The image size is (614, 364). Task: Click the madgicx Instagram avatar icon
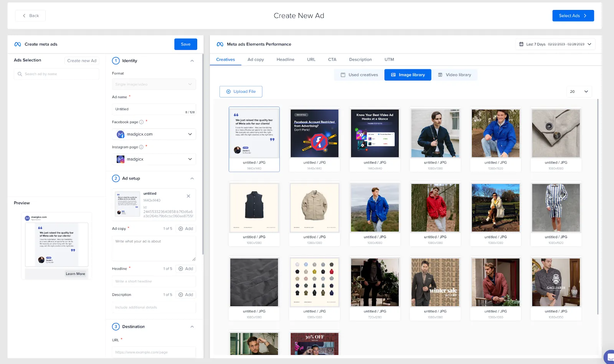pyautogui.click(x=120, y=159)
